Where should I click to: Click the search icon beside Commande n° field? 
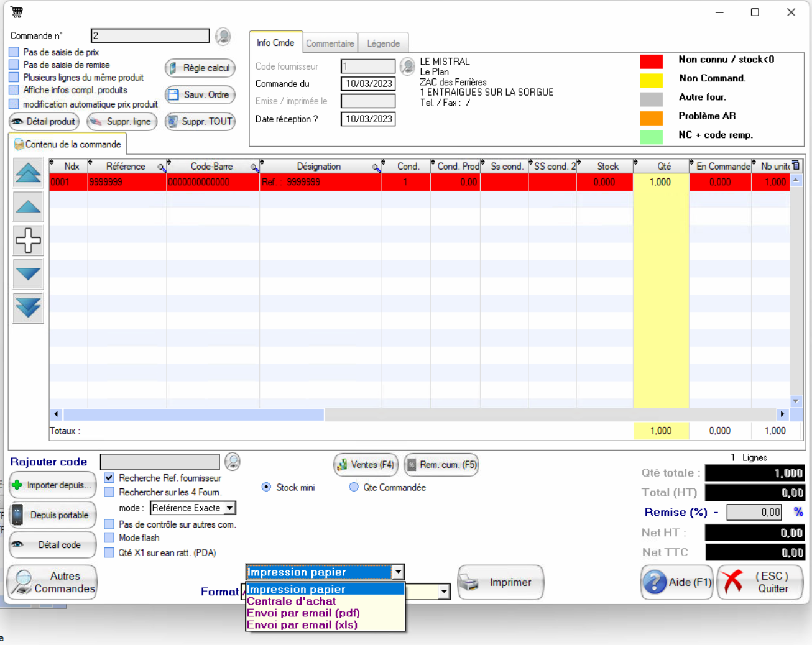click(x=223, y=36)
